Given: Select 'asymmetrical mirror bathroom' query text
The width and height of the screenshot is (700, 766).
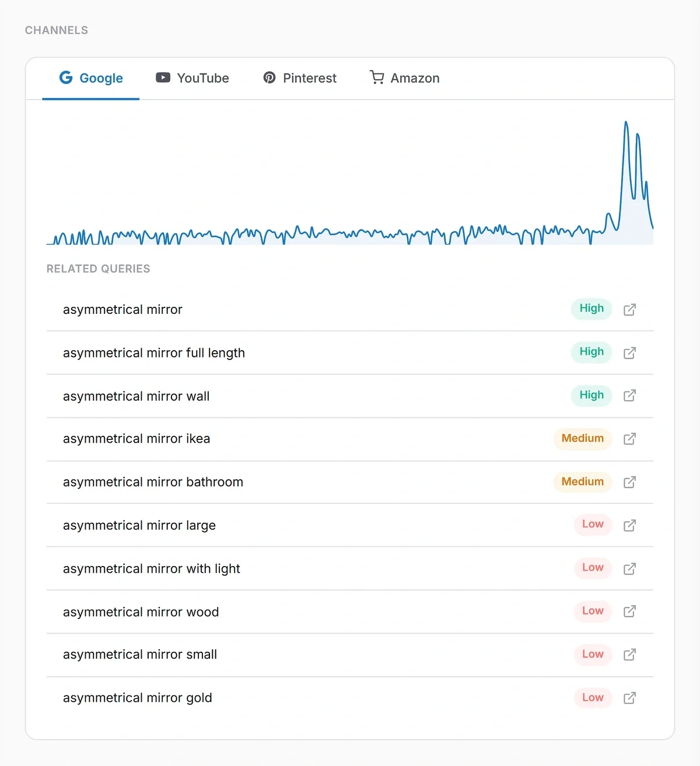Looking at the screenshot, I should (x=153, y=482).
